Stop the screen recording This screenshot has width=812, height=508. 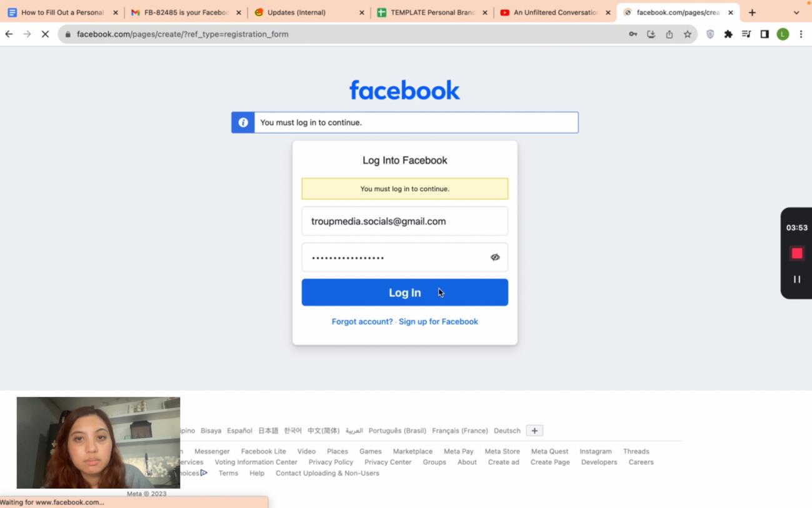click(x=796, y=253)
